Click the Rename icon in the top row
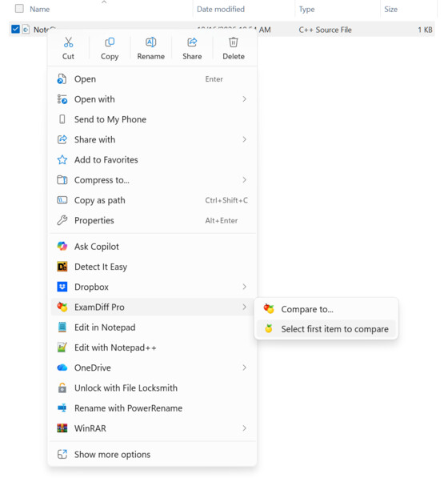Image resolution: width=448 pixels, height=482 pixels. click(x=150, y=42)
